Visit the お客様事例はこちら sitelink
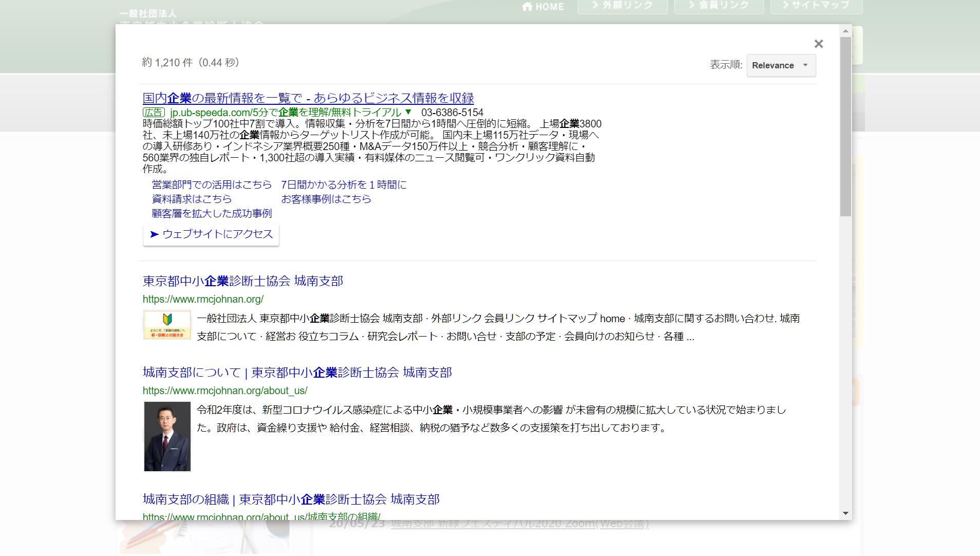Viewport: 980px width, 556px height. point(326,199)
